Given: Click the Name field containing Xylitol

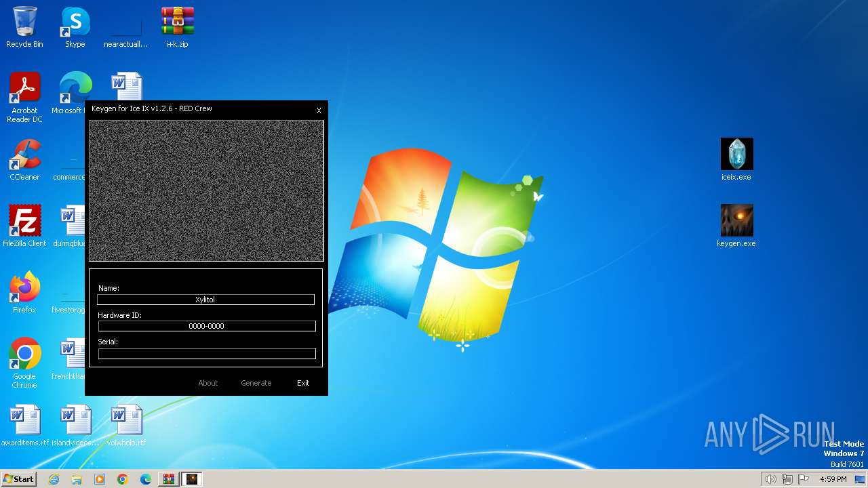Looking at the screenshot, I should [x=205, y=300].
